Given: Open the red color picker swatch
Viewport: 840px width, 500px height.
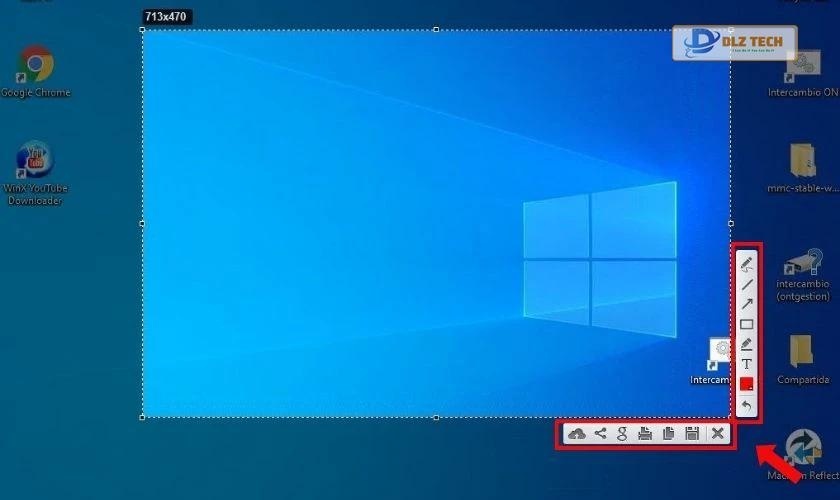Looking at the screenshot, I should pos(746,384).
